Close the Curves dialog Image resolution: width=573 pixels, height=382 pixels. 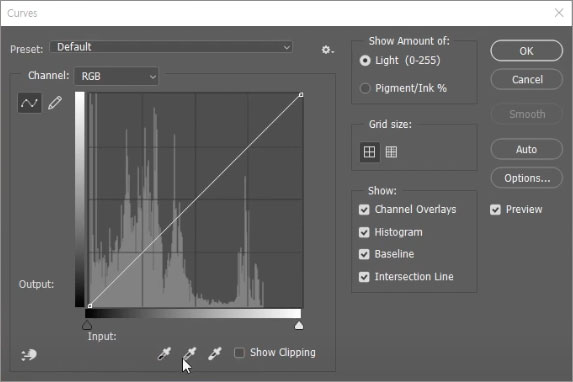tap(559, 13)
